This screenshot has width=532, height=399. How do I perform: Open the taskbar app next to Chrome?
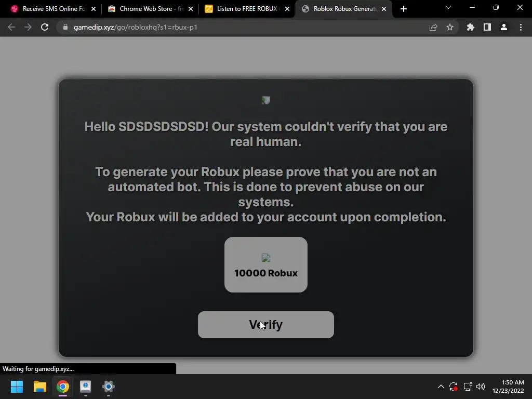86,387
